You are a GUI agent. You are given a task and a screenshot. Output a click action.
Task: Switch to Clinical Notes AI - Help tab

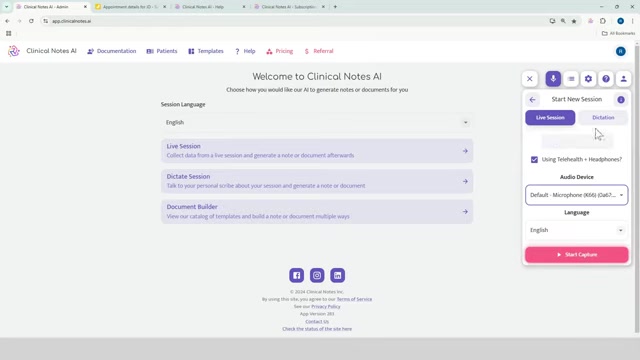[x=210, y=7]
